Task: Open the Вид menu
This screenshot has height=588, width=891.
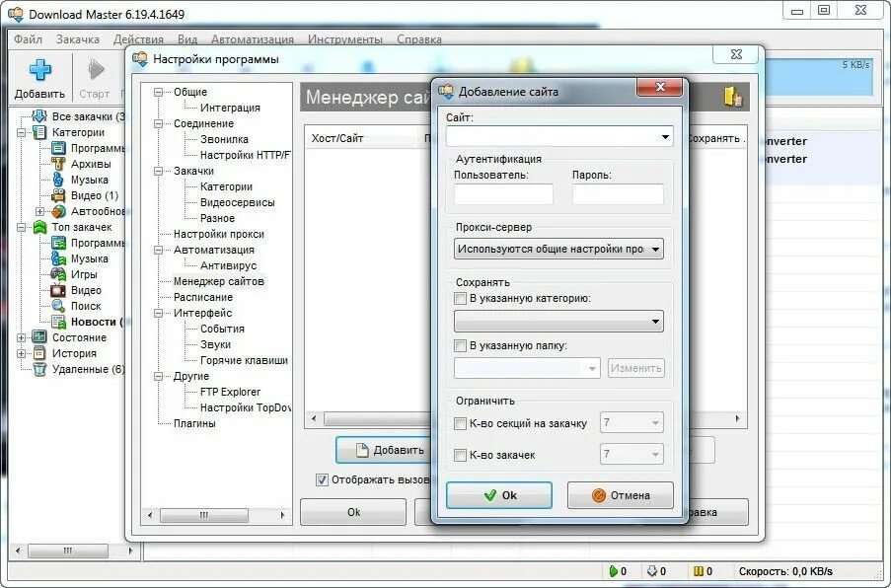Action: click(187, 39)
